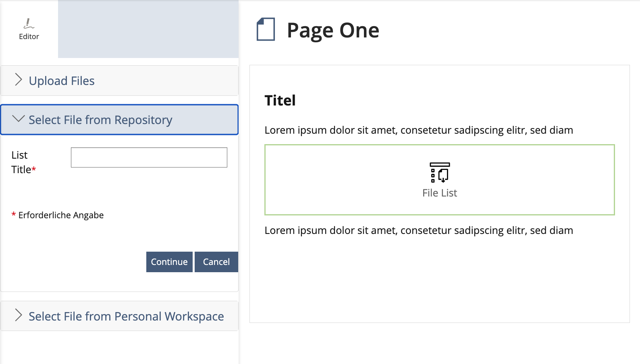Expand Select File from Personal Workspace chevron

[x=18, y=315]
